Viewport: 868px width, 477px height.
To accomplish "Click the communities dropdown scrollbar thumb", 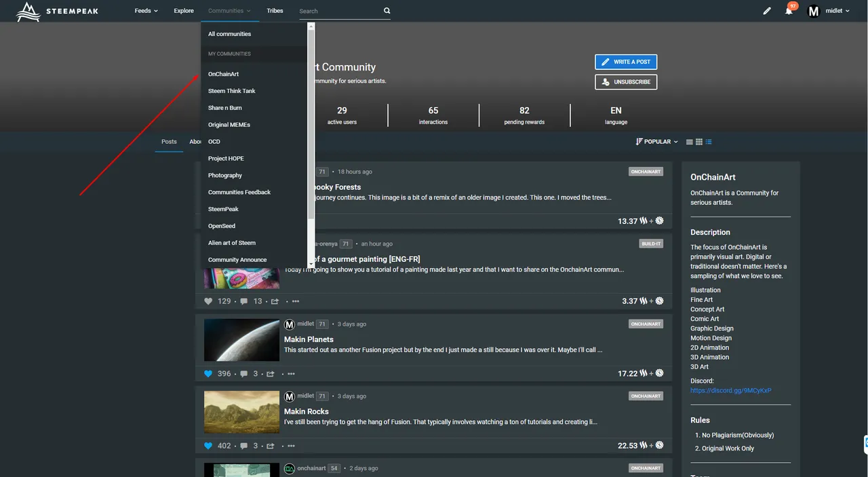I will [311, 126].
